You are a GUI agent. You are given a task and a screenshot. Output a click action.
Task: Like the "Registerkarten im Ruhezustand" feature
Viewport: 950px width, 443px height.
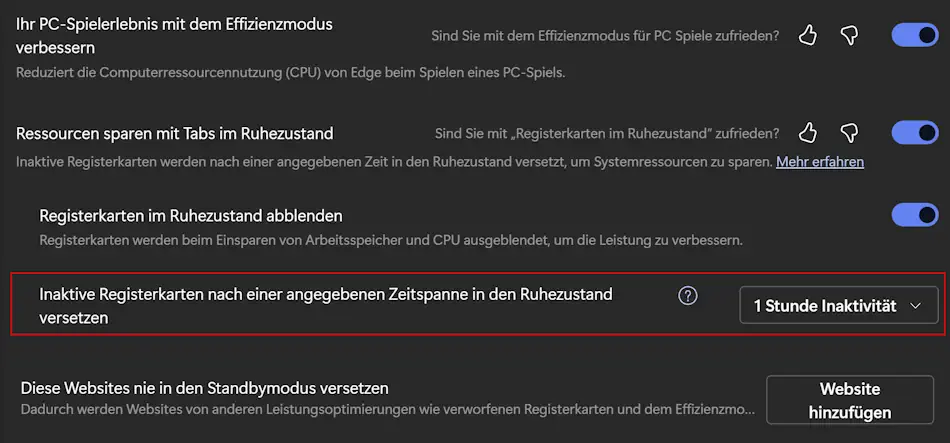coord(808,133)
